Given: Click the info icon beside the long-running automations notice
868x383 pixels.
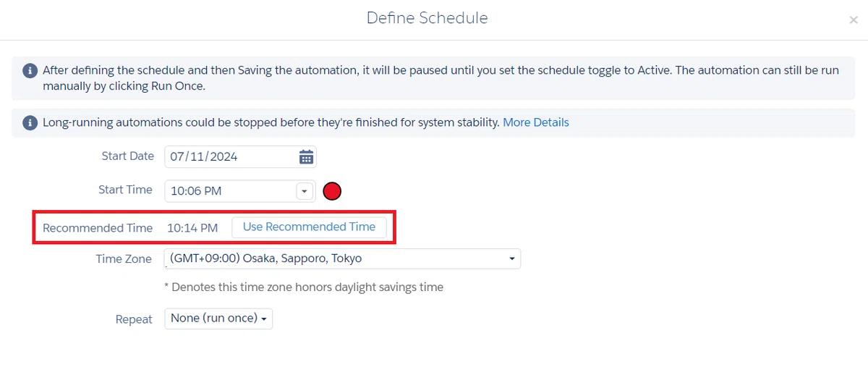Looking at the screenshot, I should [30, 123].
